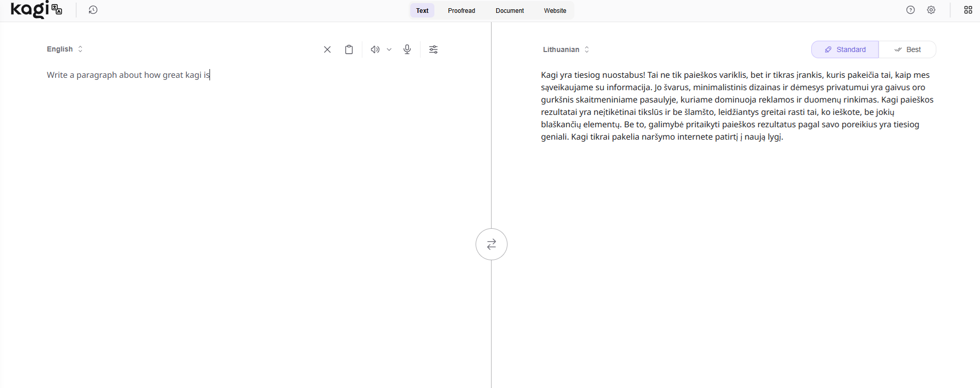
Task: Play source text audio speaker icon
Action: 375,49
